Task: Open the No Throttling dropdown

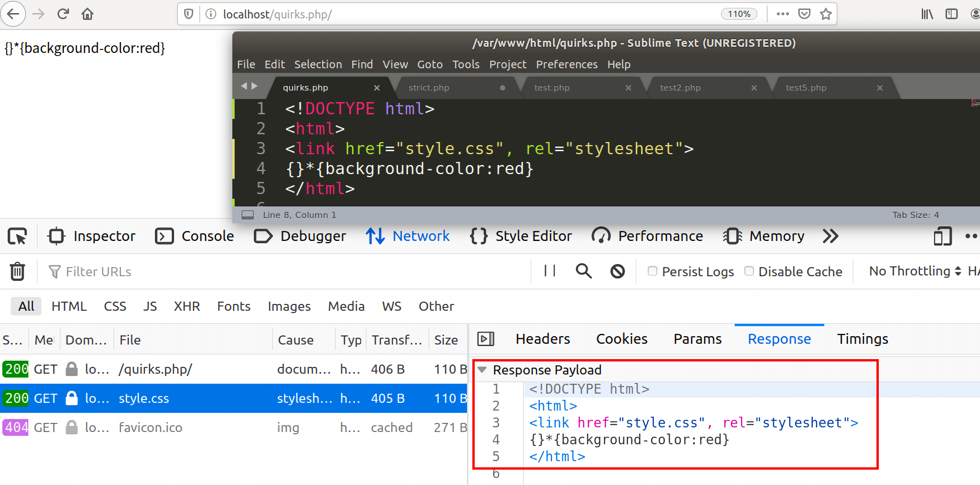Action: point(915,271)
